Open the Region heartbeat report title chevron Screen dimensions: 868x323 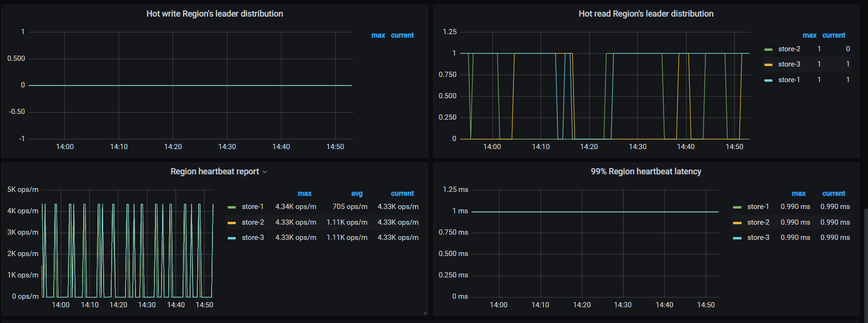coord(265,172)
